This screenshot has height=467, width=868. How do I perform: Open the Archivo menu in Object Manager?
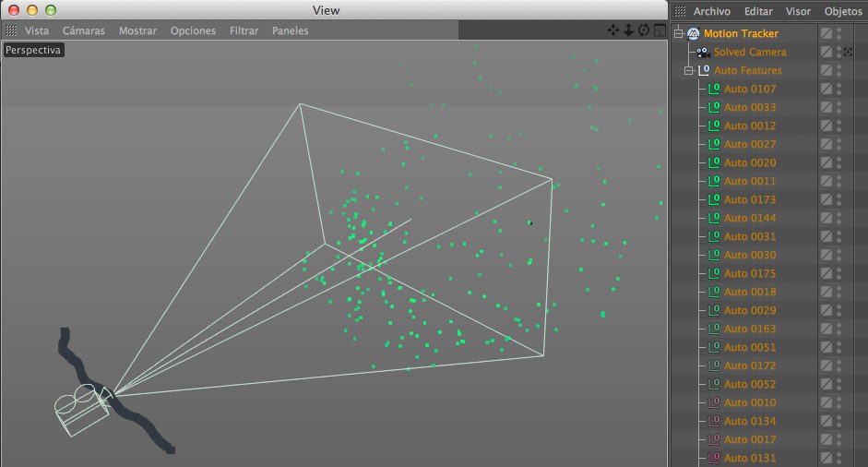click(712, 11)
